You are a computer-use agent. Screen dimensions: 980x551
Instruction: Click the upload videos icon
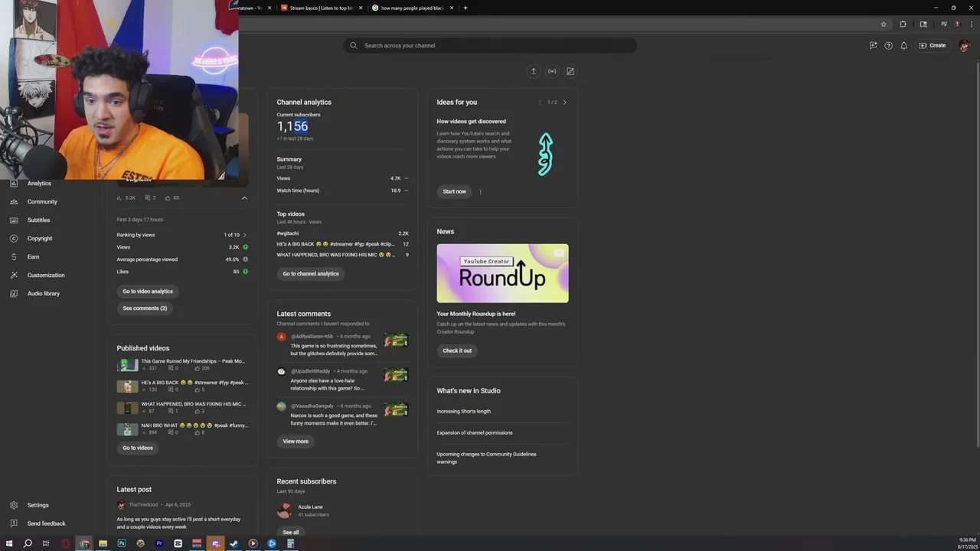(534, 71)
